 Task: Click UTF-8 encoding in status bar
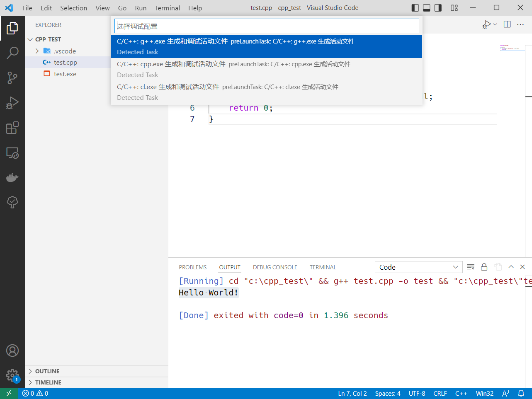417,394
